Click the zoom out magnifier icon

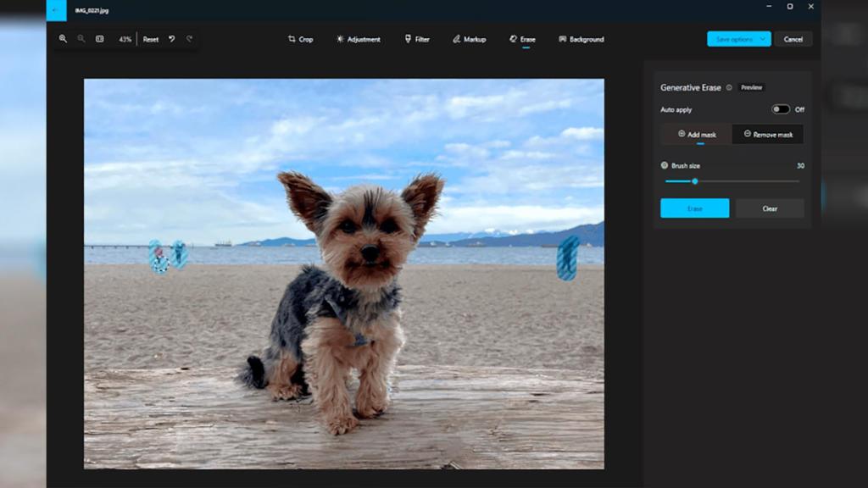pos(81,39)
